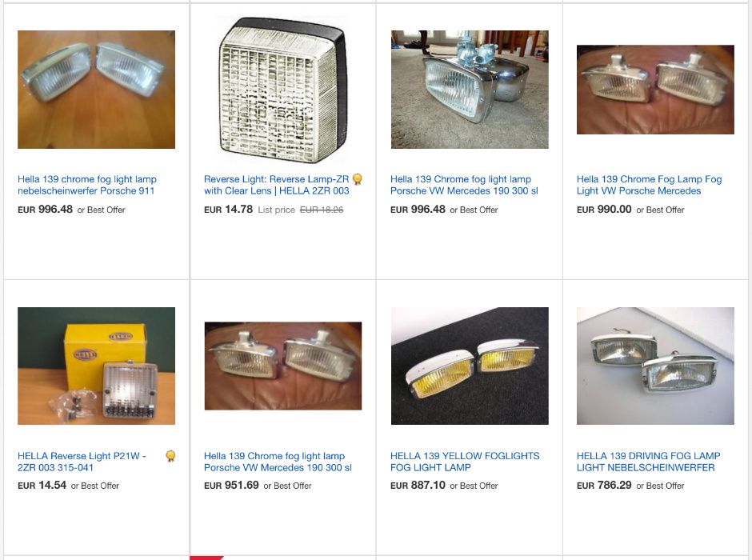Open the Reverse Light with Clear Lens HELLA 2ZR 003 title
Screen dimensions: 752x560
click(277, 185)
